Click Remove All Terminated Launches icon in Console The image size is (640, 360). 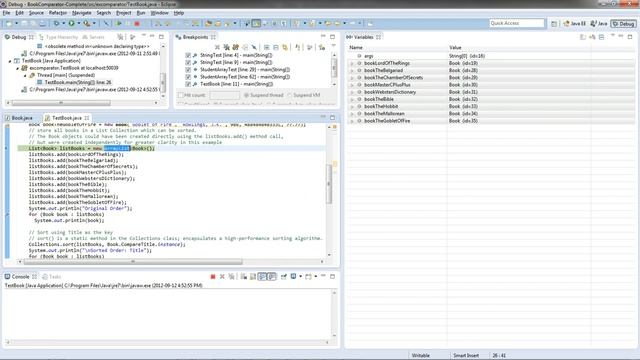click(x=231, y=277)
